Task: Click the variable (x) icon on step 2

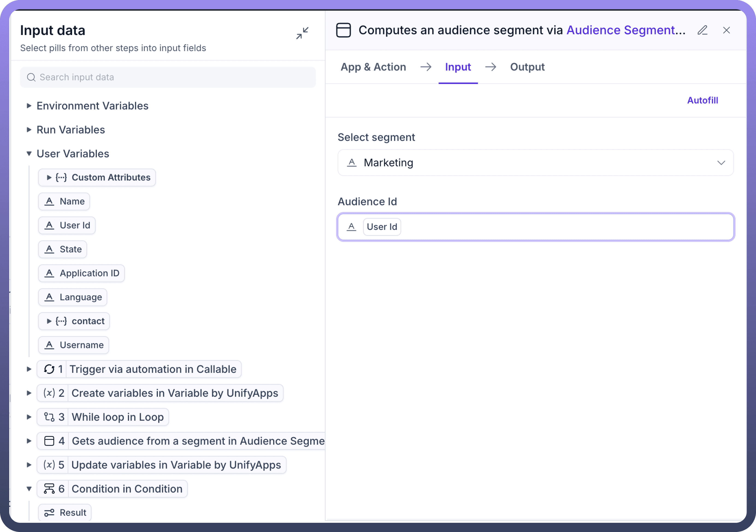Action: point(49,393)
